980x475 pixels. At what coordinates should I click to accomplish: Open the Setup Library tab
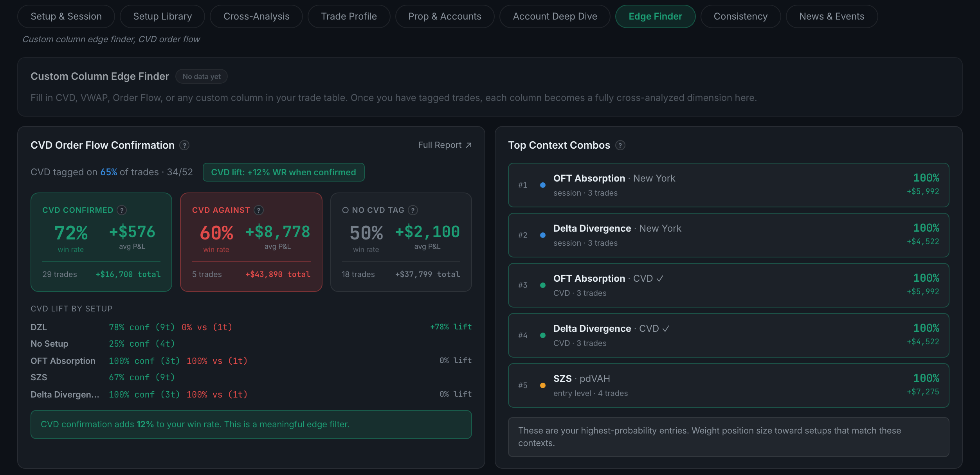click(162, 16)
